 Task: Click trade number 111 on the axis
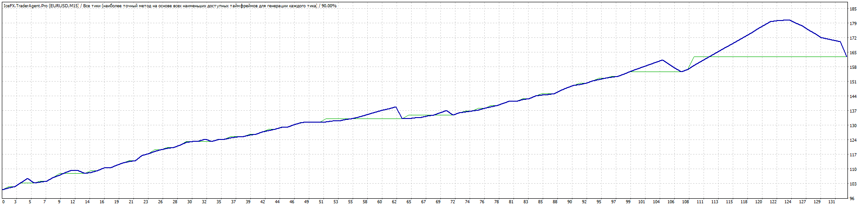[700, 202]
